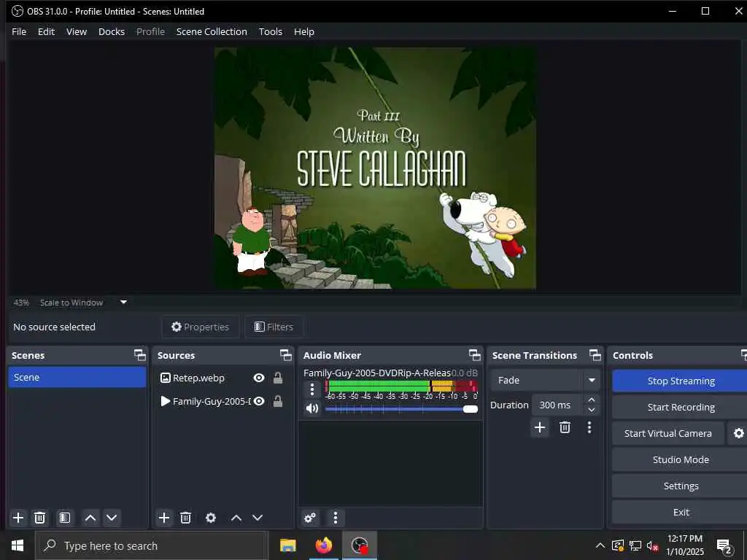This screenshot has height=560, width=747.
Task: Open the notification center icon
Action: pos(724,545)
